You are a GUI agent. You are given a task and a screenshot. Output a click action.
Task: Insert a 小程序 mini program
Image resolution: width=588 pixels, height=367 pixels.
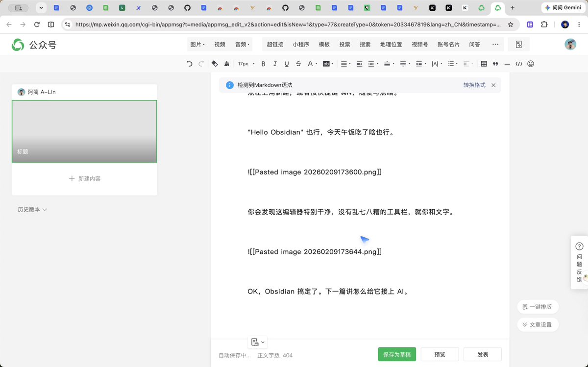[x=301, y=44]
